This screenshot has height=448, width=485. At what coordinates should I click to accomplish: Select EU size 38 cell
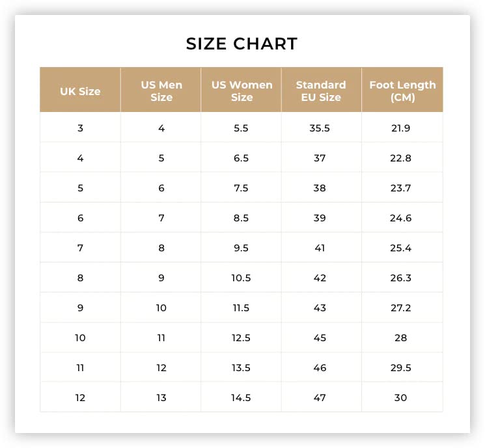(322, 188)
